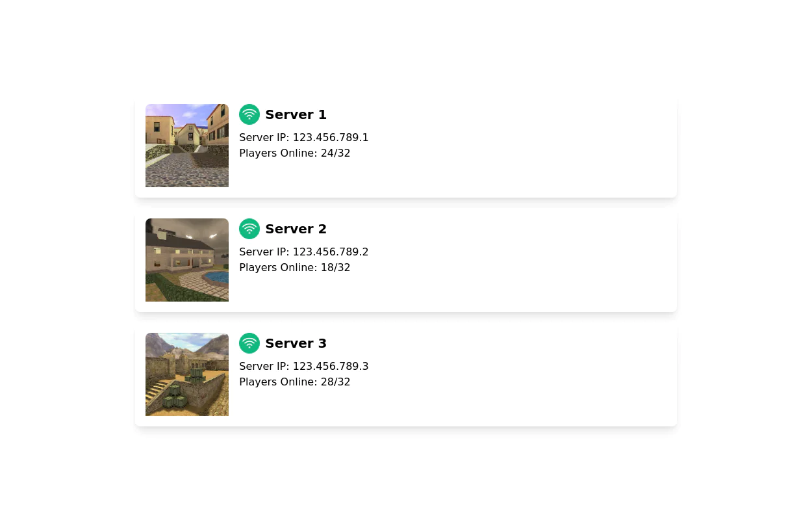This screenshot has width=812, height=520.
Task: Open the Server 2 mansion map thumbnail
Action: tap(187, 260)
